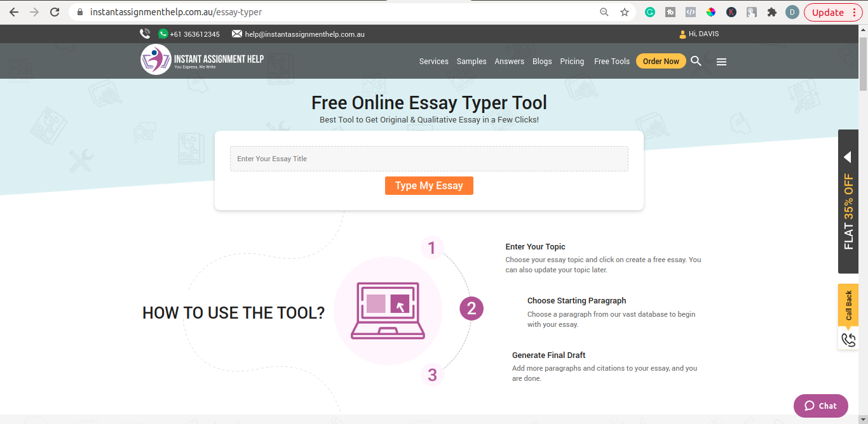Open the search magnifier in the navbar
The height and width of the screenshot is (424, 868).
point(696,61)
